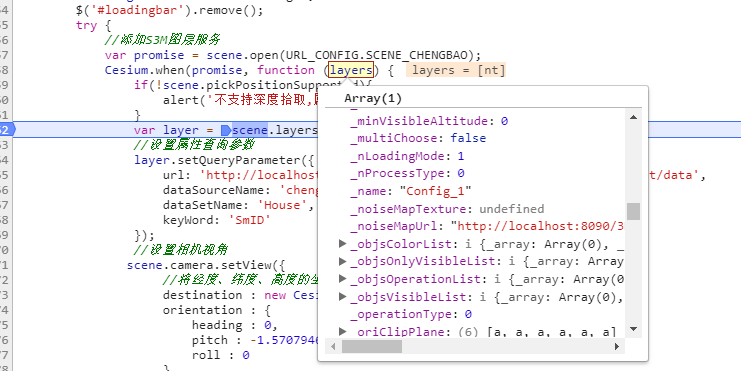This screenshot has height=371, width=741.
Task: Click the horizontal scrollbar right arrow
Action: click(617, 346)
